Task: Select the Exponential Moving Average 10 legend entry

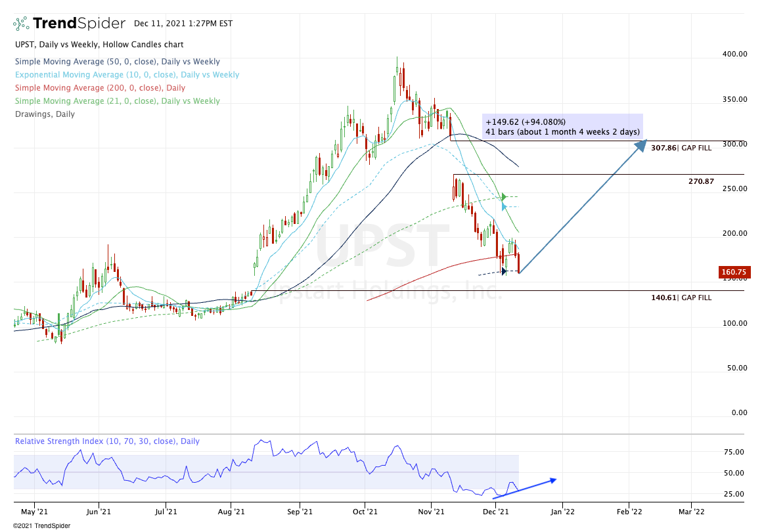Action: click(127, 74)
